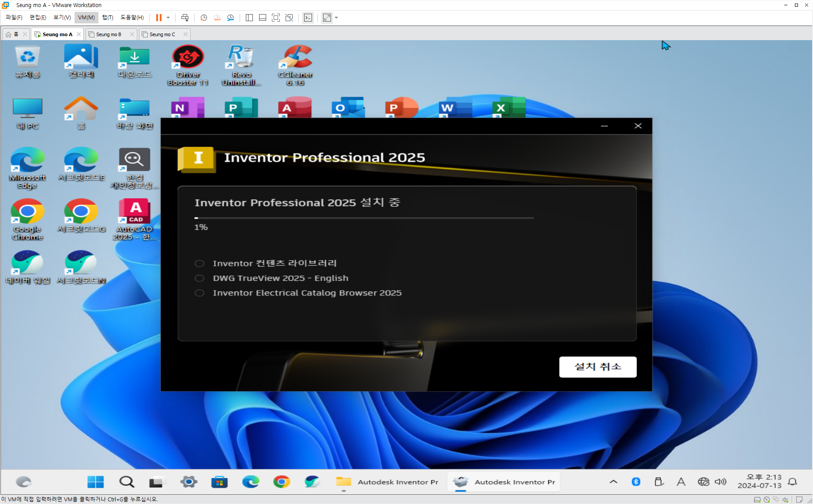The image size is (813, 504).
Task: Launch PowerPoint desktop shortcut
Action: point(402,107)
